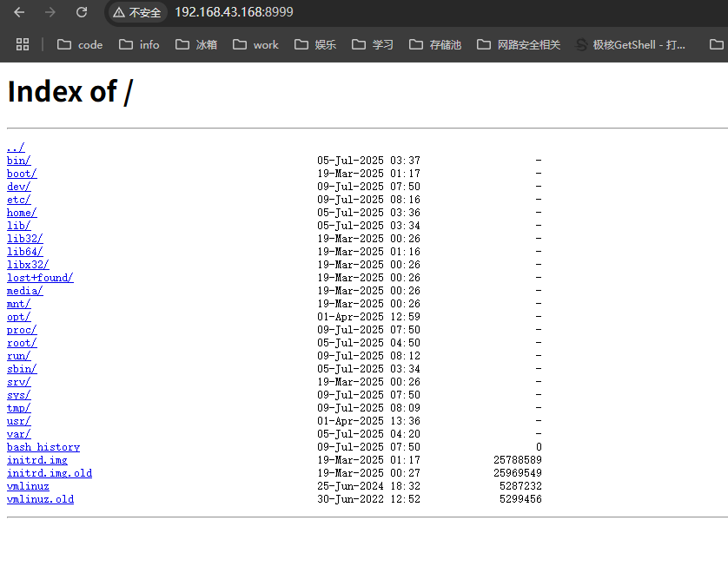The width and height of the screenshot is (728, 586).
Task: Open the code bookmark folder
Action: click(x=79, y=44)
